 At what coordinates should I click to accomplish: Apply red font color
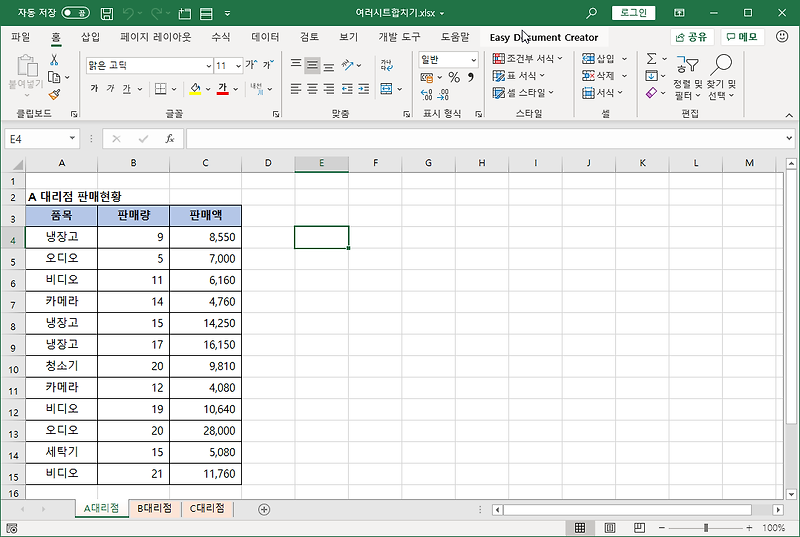pyautogui.click(x=222, y=89)
